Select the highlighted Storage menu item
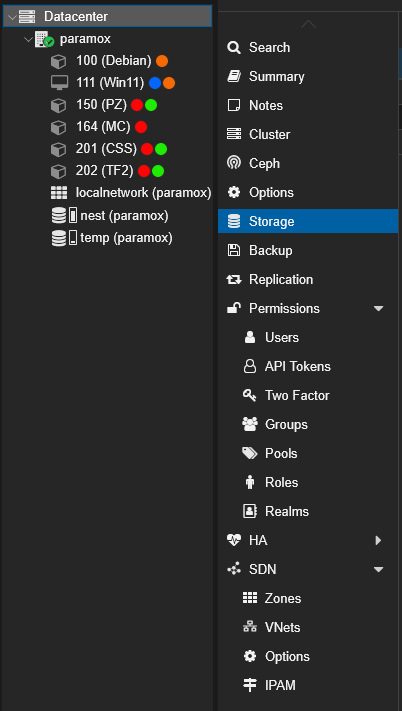 (308, 221)
